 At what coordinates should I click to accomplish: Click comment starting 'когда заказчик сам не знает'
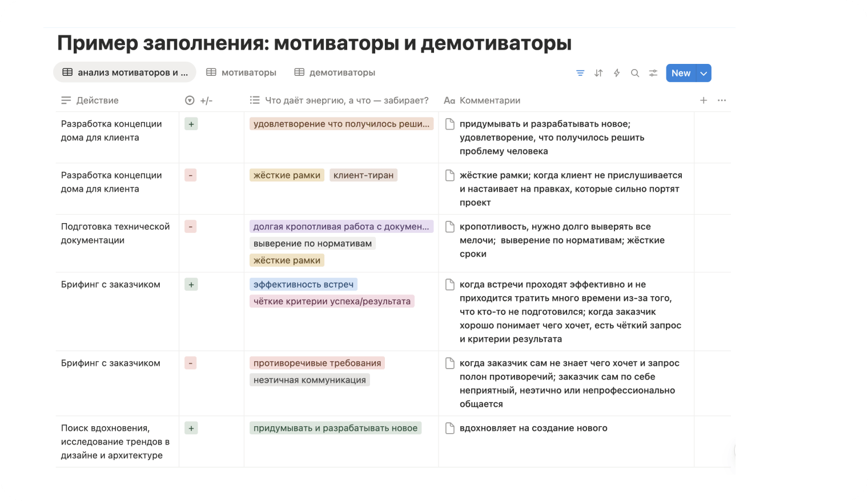pyautogui.click(x=569, y=383)
